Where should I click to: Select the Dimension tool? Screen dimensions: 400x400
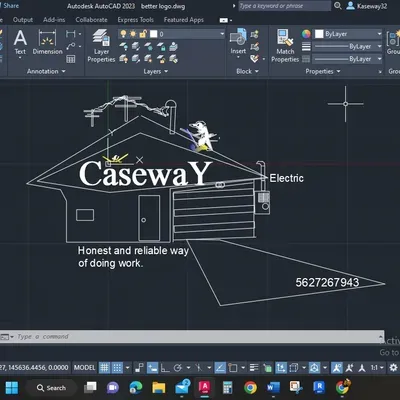47,42
